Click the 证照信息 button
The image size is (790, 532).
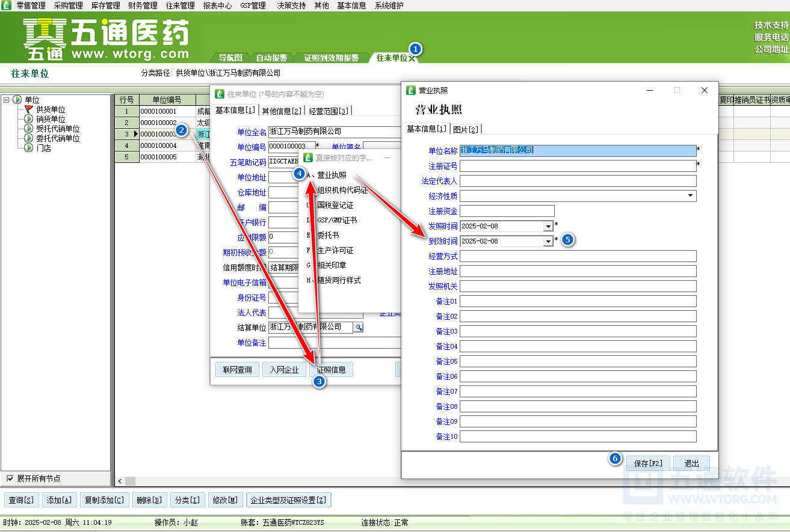point(331,370)
